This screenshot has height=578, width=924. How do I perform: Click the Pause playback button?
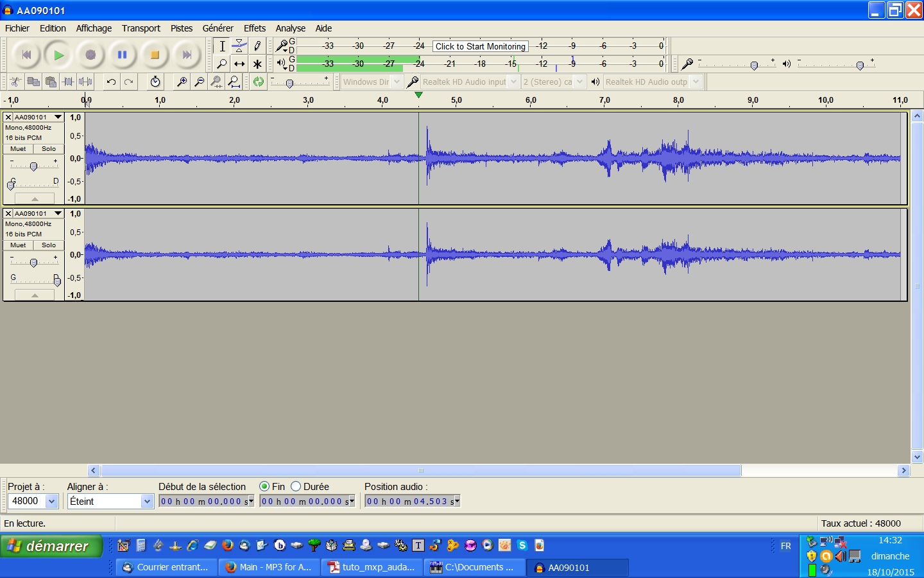[x=122, y=55]
